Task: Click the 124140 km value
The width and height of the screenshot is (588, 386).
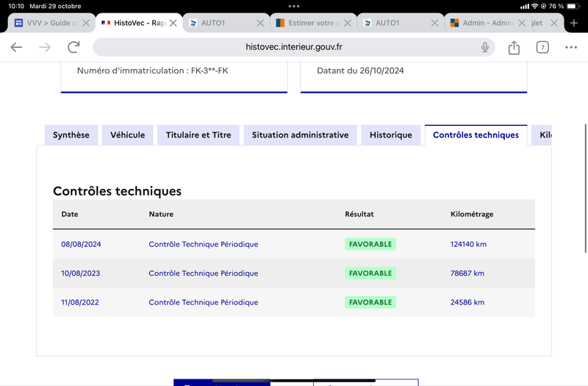Action: pyautogui.click(x=468, y=244)
